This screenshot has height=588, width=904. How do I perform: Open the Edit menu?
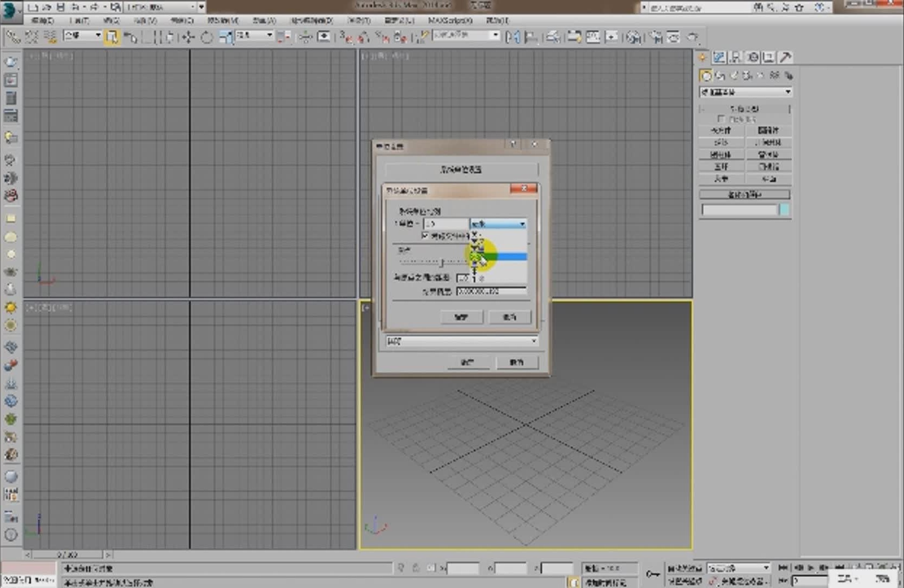(42, 20)
